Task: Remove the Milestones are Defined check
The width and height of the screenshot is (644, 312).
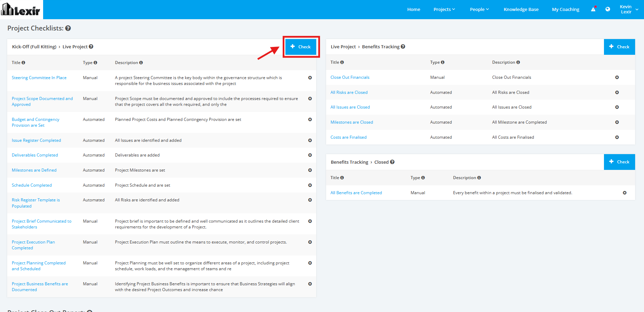Action: [310, 170]
